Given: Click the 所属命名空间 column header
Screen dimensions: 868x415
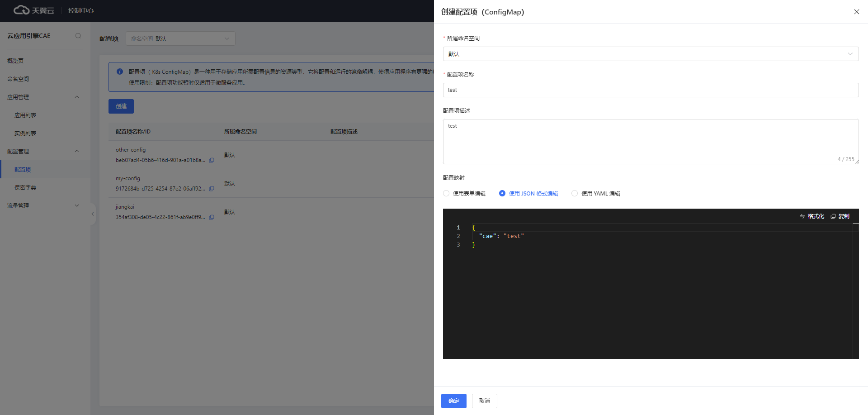Looking at the screenshot, I should point(241,132).
